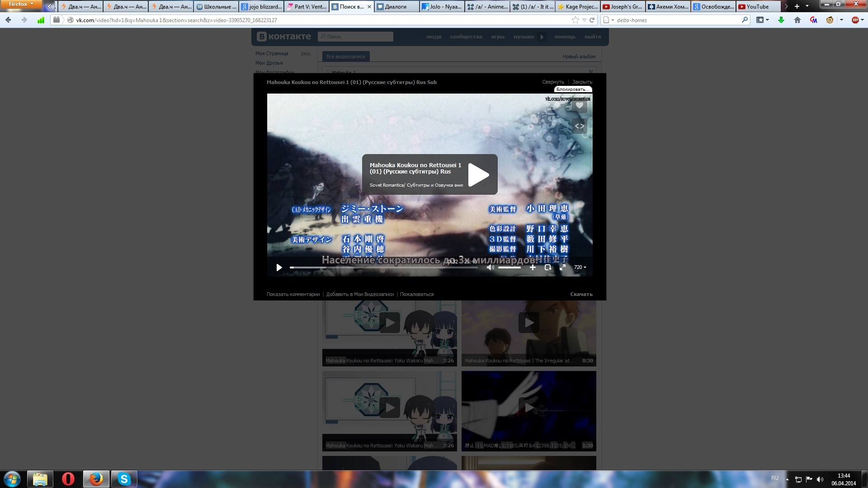This screenshot has width=868, height=488.
Task: Open downloads with the green arrow icon
Action: point(781,20)
